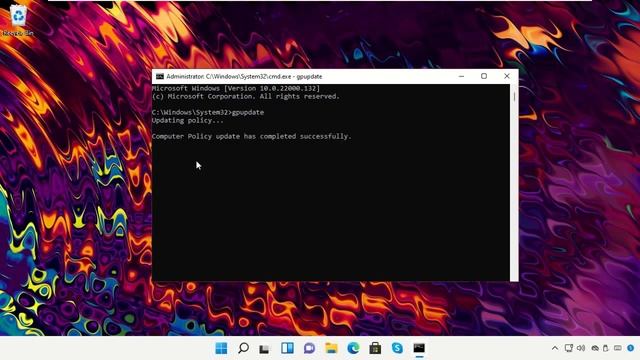Open Task View on the taskbar
The width and height of the screenshot is (640, 360).
(x=264, y=349)
